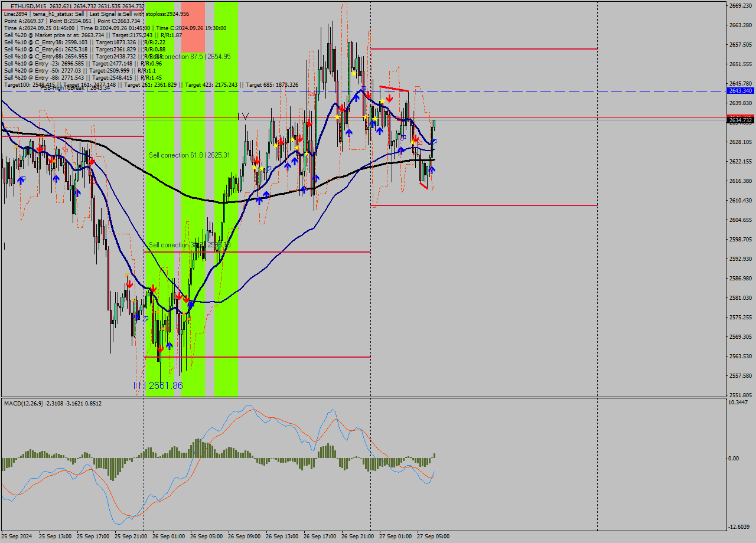Click the red down arrow near the 2563 red line
This screenshot has width=756, height=543.
160,349
